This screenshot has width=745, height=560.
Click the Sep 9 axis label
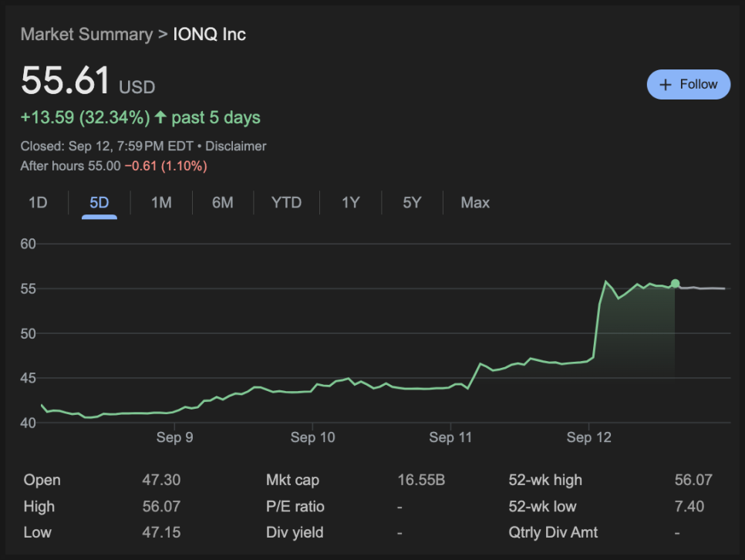(x=175, y=437)
